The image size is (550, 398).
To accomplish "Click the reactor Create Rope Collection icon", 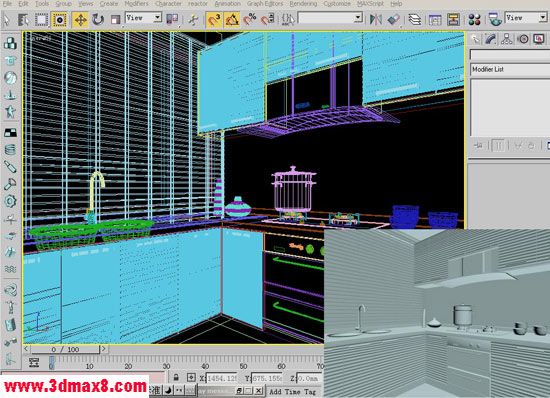I will click(10, 95).
